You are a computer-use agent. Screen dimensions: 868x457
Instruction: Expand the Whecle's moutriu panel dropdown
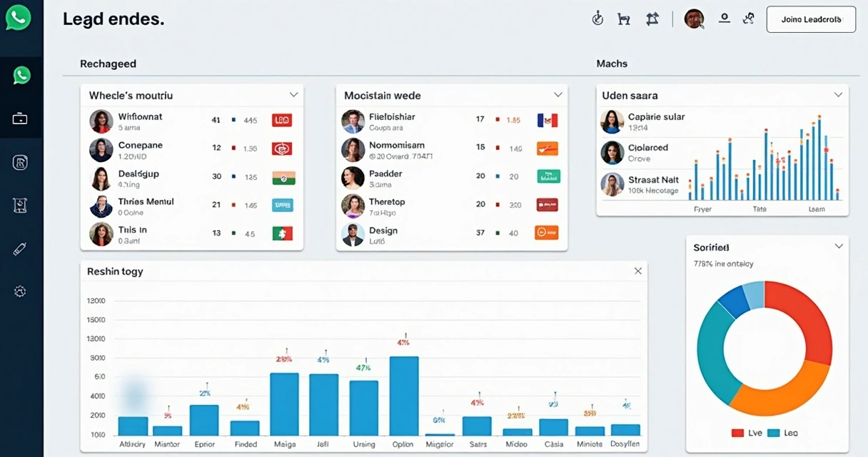coord(293,94)
